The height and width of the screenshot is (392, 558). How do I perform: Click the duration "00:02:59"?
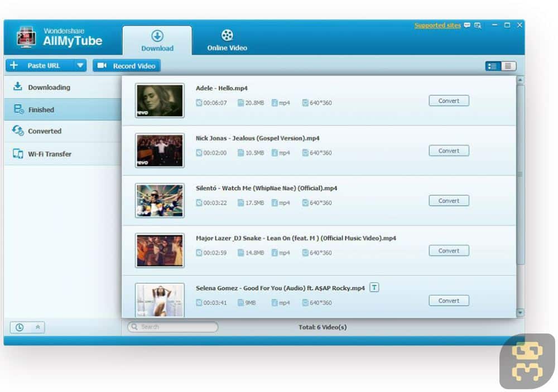click(x=215, y=253)
